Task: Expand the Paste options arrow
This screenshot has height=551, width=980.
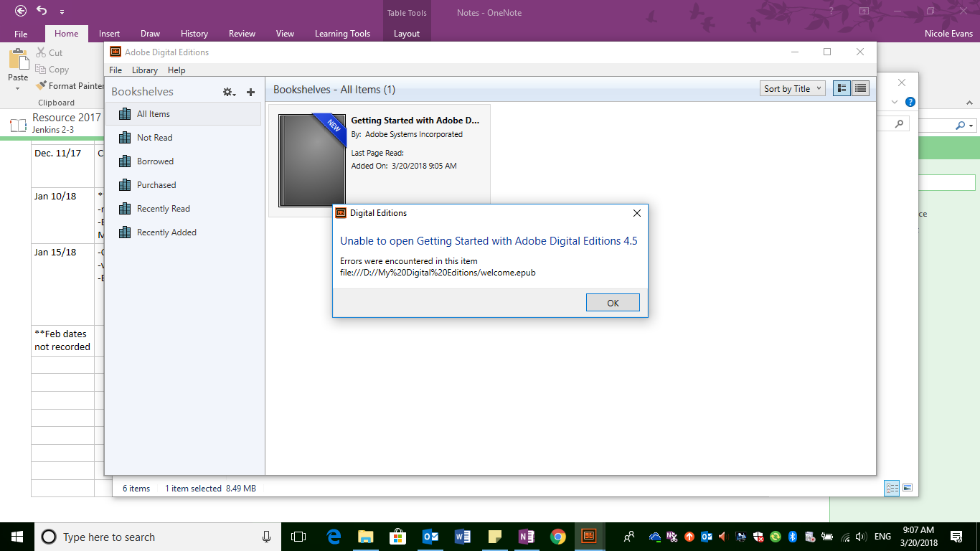Action: [x=18, y=89]
